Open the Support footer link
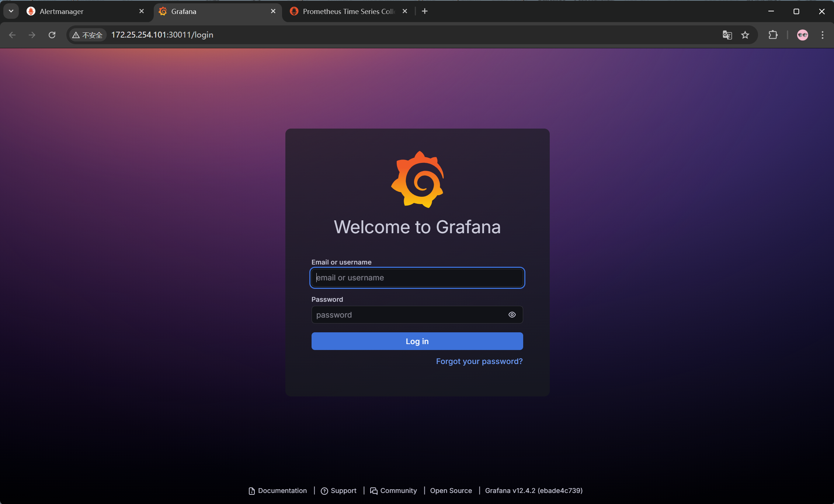This screenshot has width=834, height=504. pos(339,491)
